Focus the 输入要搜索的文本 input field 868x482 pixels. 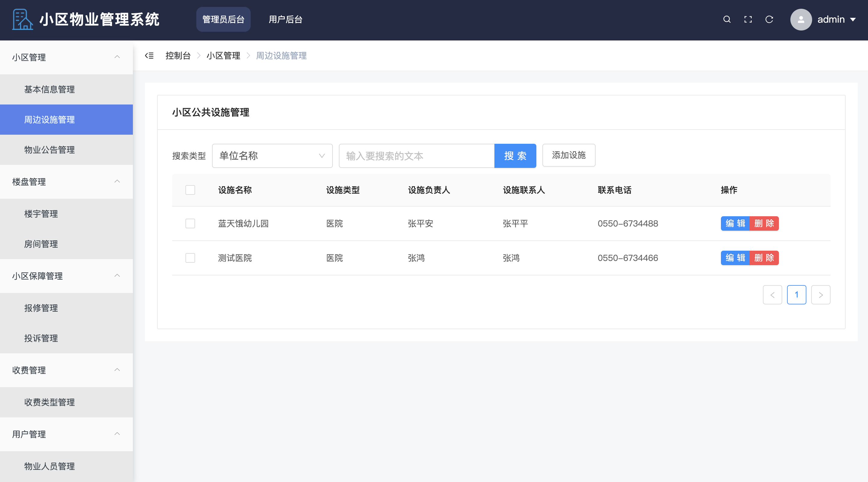416,156
